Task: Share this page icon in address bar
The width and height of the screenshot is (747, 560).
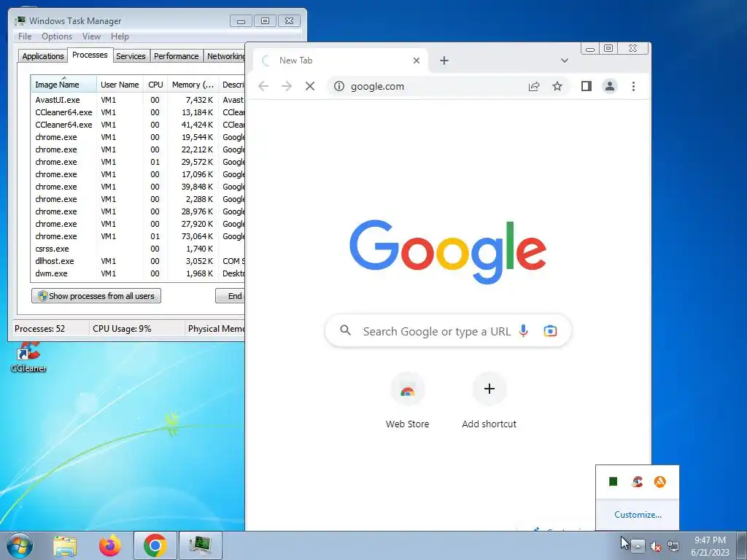Action: [x=534, y=86]
